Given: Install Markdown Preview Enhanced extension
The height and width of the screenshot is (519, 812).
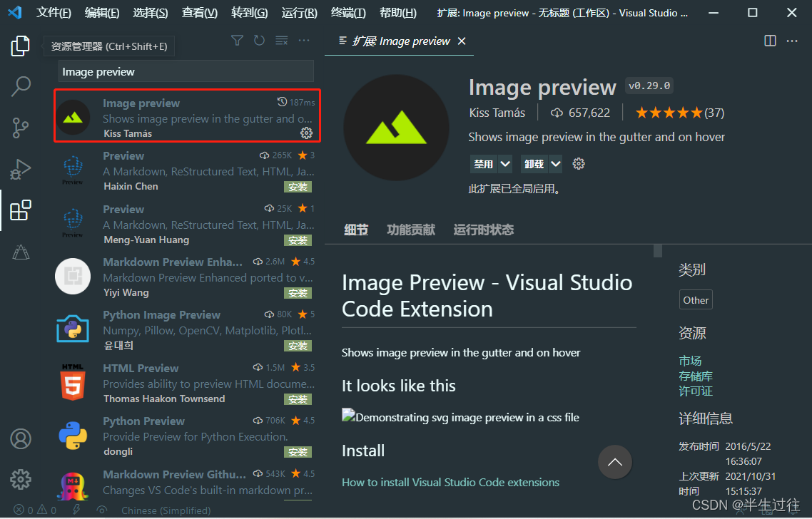Looking at the screenshot, I should (x=298, y=293).
